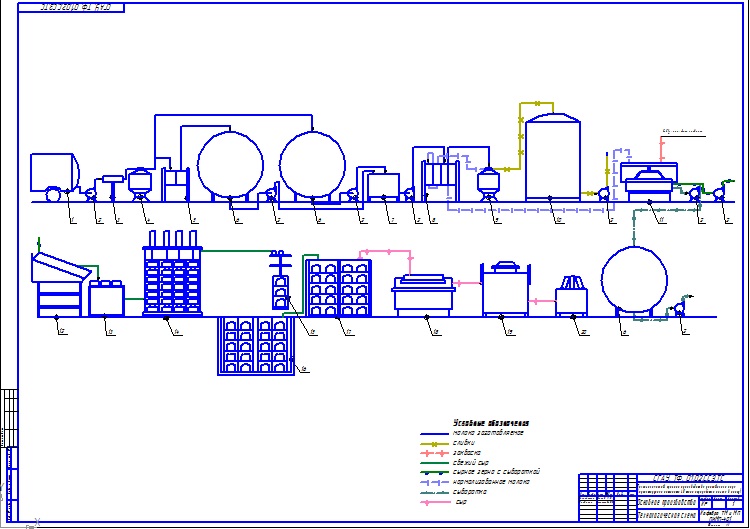Select the pink line sample beside 'сыр'
Viewport: 750px width, 529px height.
point(434,503)
